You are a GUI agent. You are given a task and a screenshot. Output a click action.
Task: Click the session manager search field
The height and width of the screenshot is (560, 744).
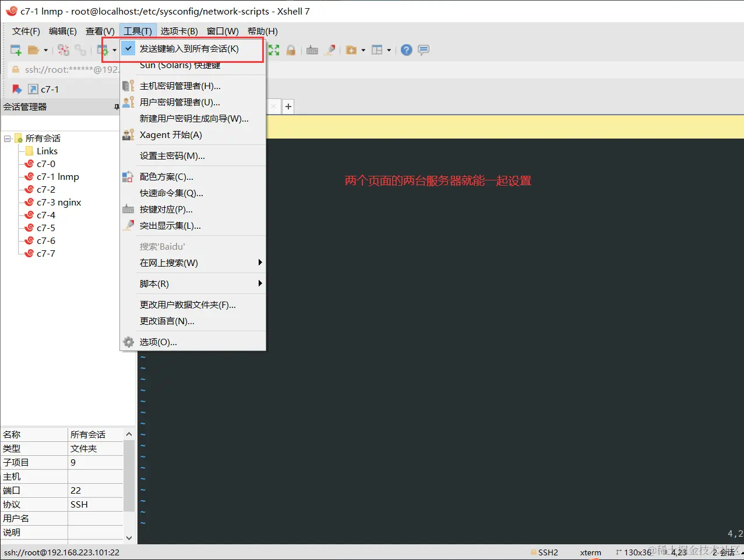point(61,123)
